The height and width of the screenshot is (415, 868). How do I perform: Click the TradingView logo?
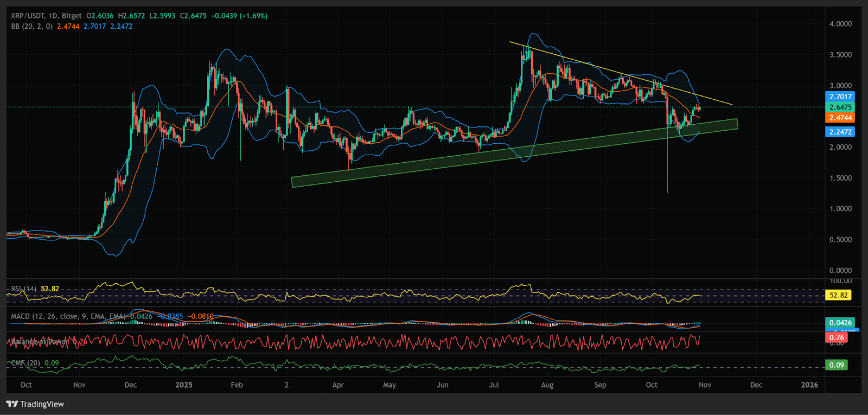coord(35,404)
